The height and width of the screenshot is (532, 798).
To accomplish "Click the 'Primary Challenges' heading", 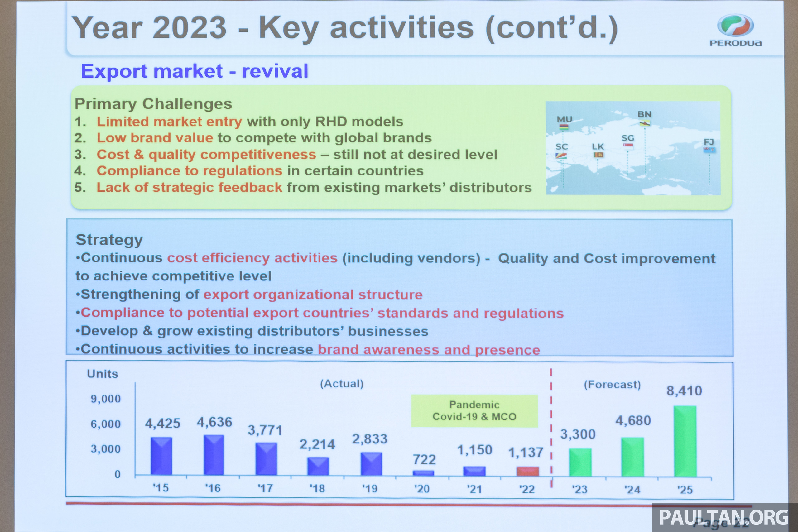I will pyautogui.click(x=153, y=104).
